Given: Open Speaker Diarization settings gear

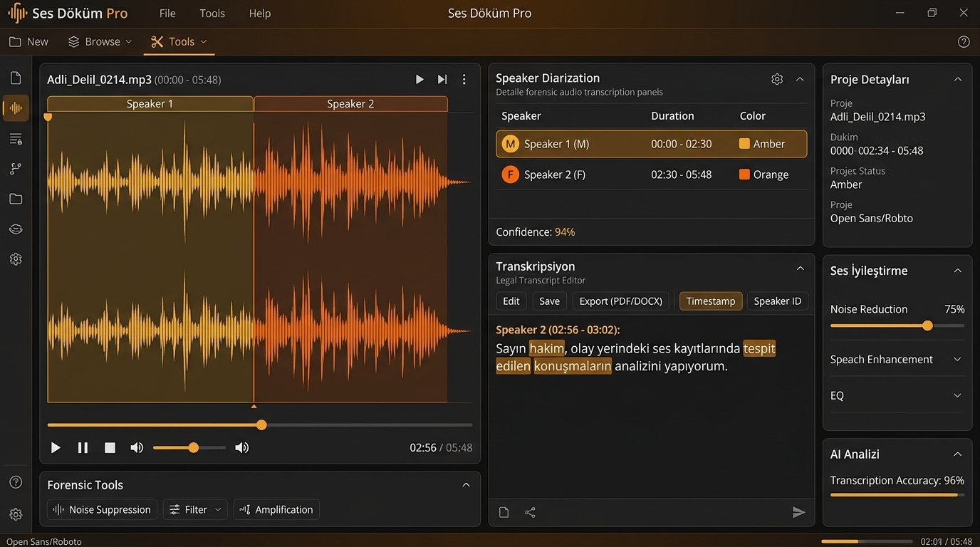Looking at the screenshot, I should click(x=777, y=79).
